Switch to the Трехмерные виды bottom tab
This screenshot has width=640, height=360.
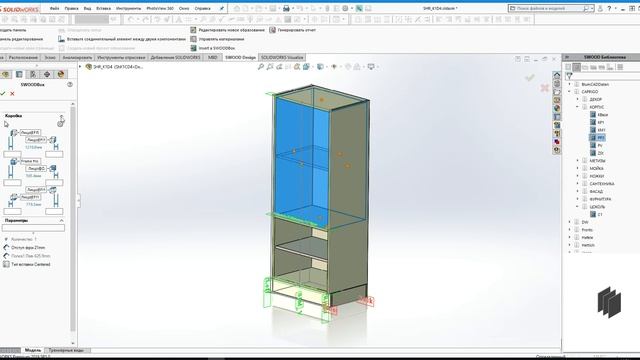coord(66,350)
